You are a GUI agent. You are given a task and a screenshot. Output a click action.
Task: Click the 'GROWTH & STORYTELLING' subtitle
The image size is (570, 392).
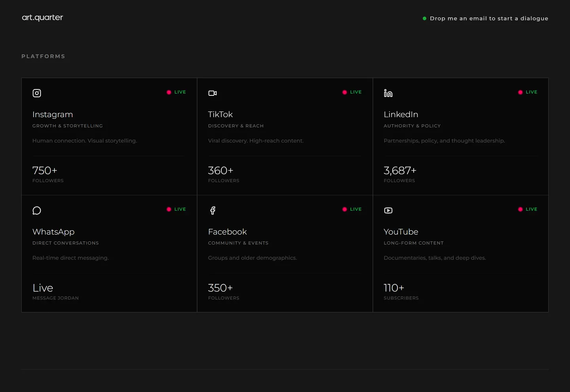[68, 126]
